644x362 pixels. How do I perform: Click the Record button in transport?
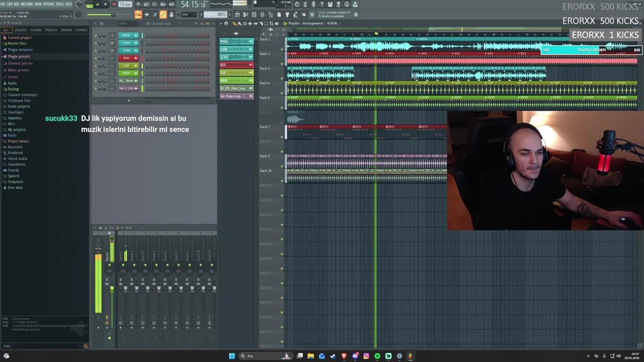pos(114,5)
